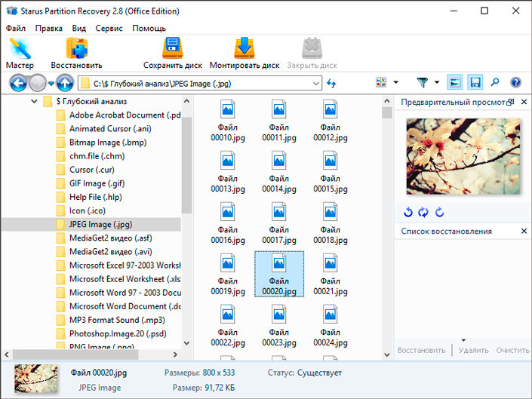532x399 pixels.
Task: Click the Удалить button
Action: click(x=473, y=350)
